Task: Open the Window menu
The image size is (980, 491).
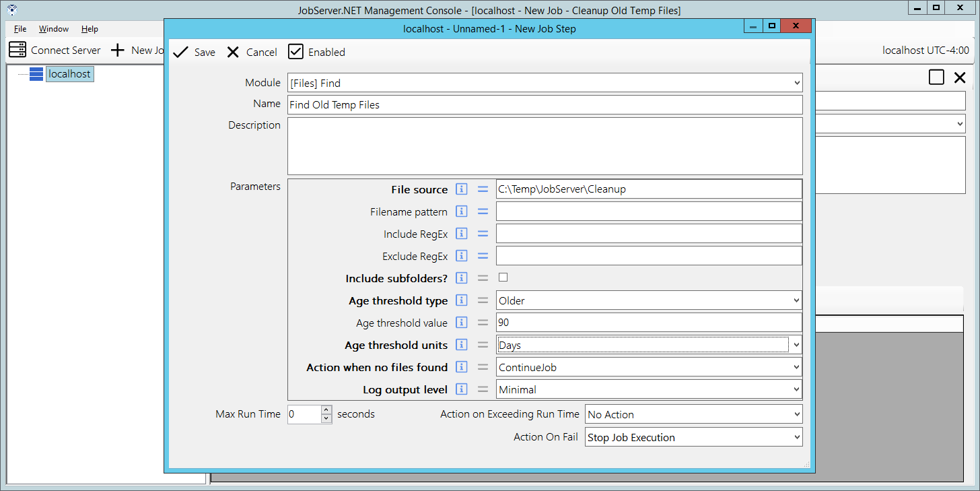Action: point(54,29)
